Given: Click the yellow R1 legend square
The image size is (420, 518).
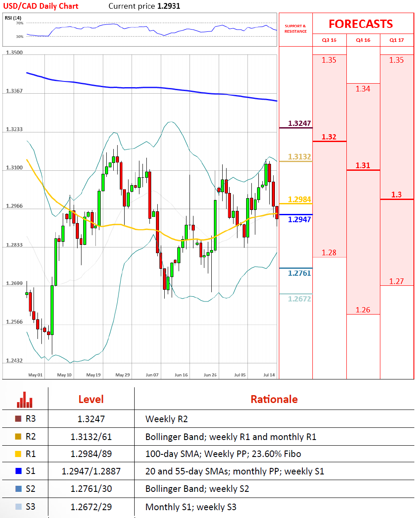Looking at the screenshot, I should click(18, 454).
